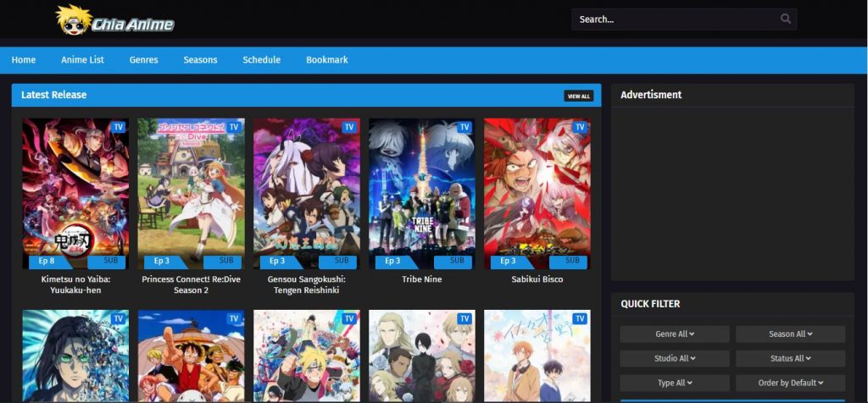
Task: Expand the Genre All dropdown
Action: (x=675, y=334)
